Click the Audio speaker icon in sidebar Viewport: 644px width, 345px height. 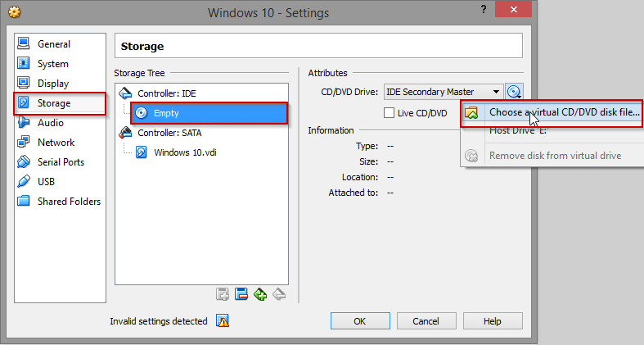24,122
